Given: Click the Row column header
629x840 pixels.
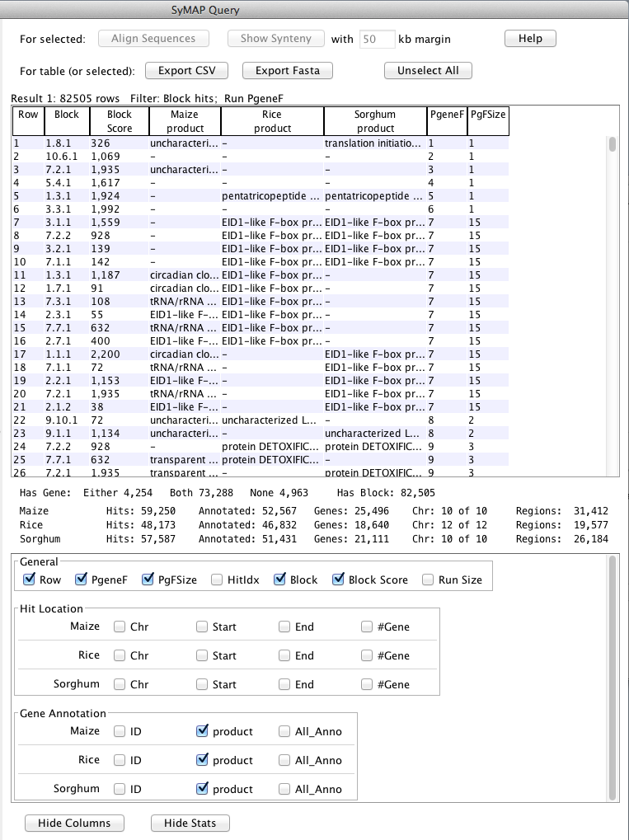Looking at the screenshot, I should [28, 121].
